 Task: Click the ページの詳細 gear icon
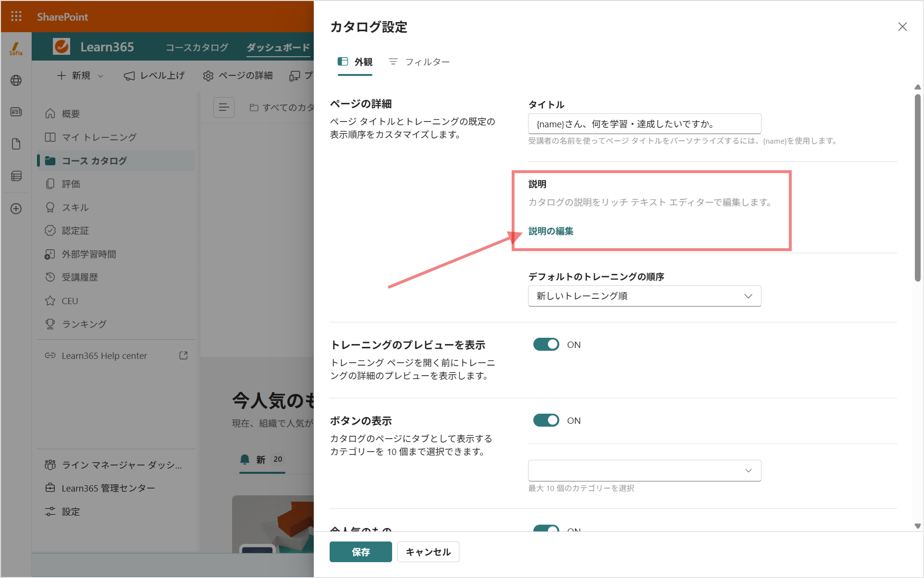208,76
